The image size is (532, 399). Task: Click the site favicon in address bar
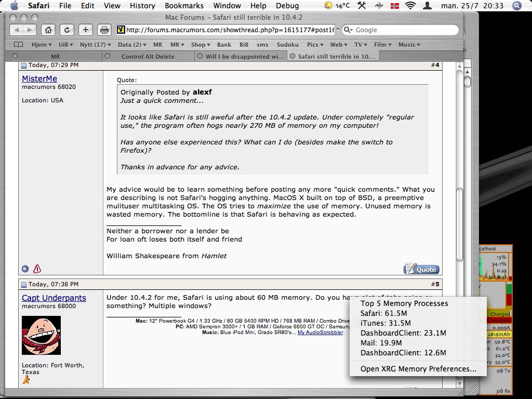coord(121,30)
